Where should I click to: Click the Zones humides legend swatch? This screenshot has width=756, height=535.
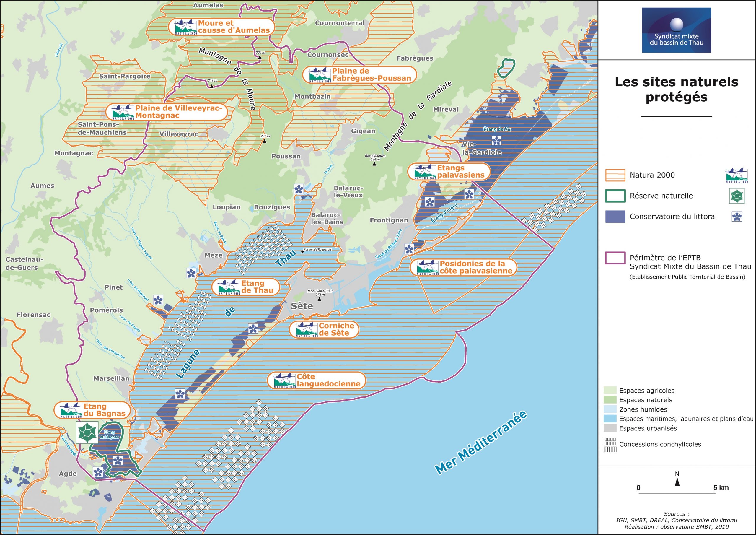coord(610,409)
